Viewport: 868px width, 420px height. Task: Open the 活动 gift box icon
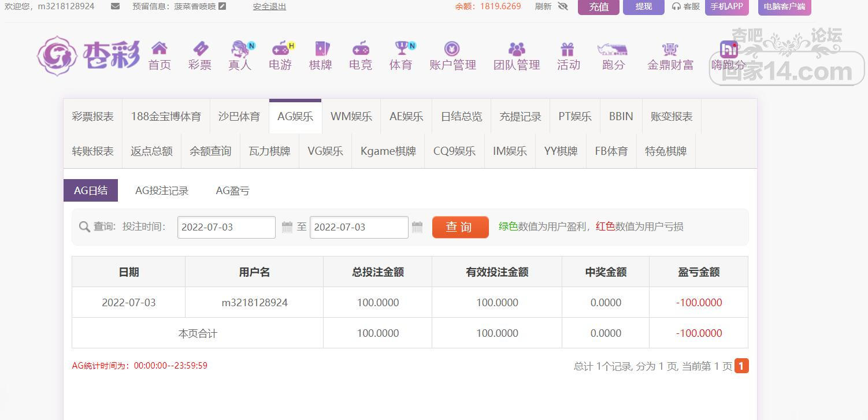tap(567, 49)
